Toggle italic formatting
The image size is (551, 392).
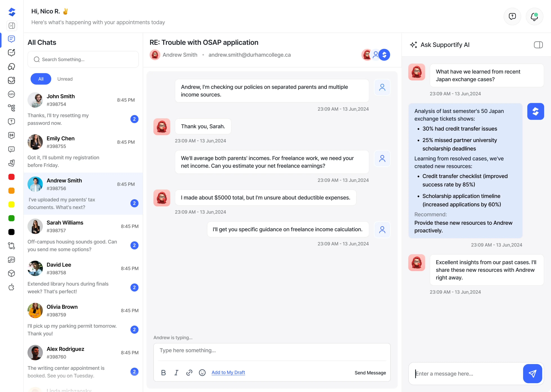(x=176, y=372)
